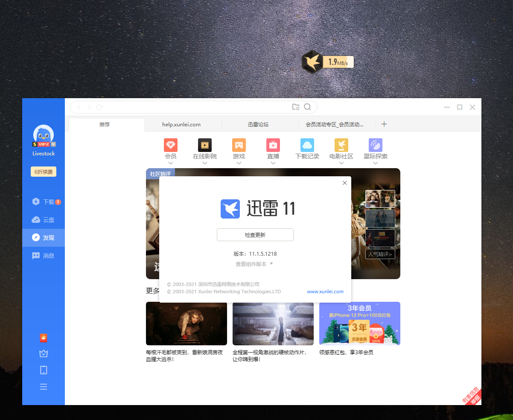
Task: Click the 检查更新 check update button
Action: point(255,235)
